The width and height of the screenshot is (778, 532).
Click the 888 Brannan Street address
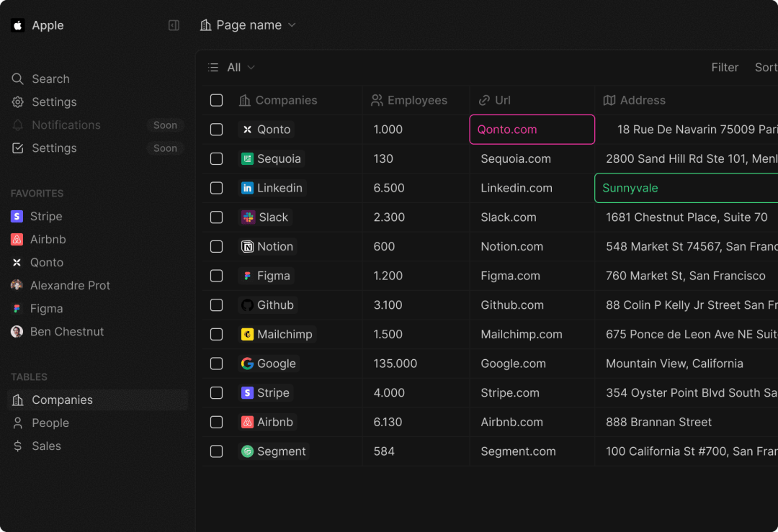coord(658,422)
